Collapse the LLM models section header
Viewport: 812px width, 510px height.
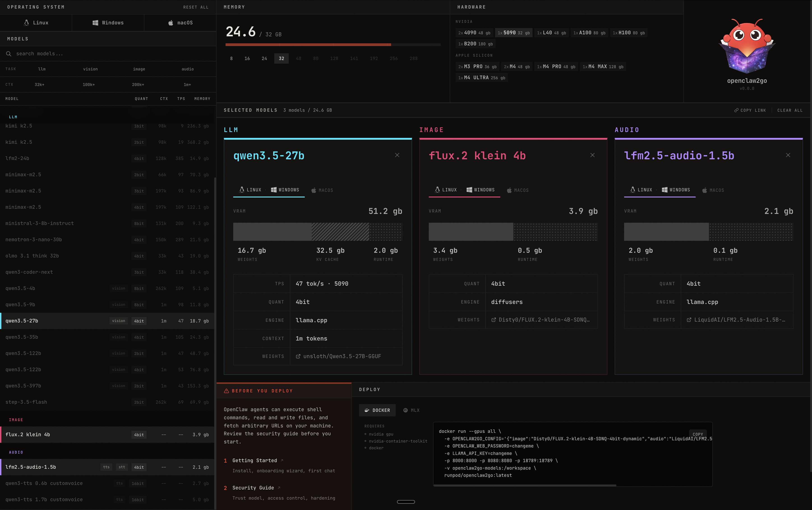coord(13,117)
